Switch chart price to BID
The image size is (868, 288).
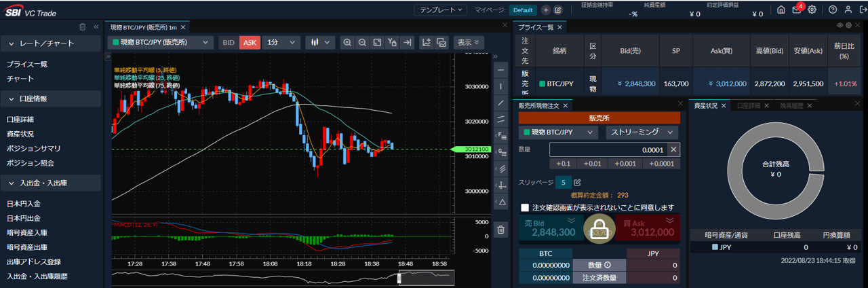click(229, 42)
